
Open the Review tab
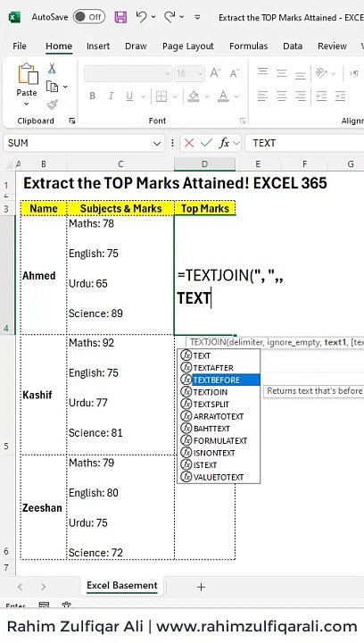tap(332, 46)
